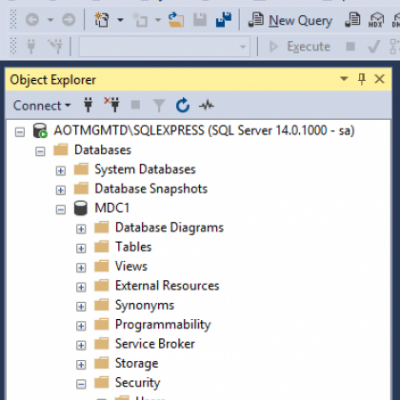
Task: Select the Tables folder
Action: coord(133,247)
